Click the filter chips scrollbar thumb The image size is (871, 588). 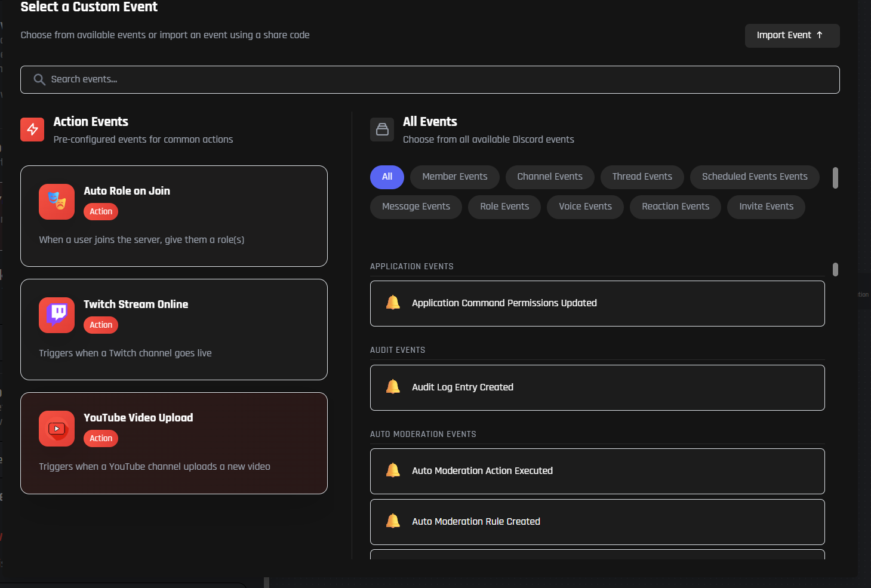coord(835,178)
